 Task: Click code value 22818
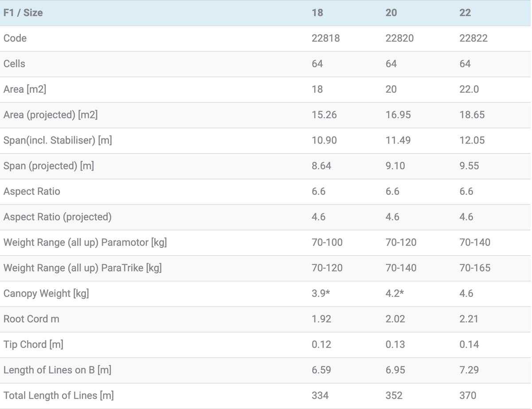[x=325, y=39]
